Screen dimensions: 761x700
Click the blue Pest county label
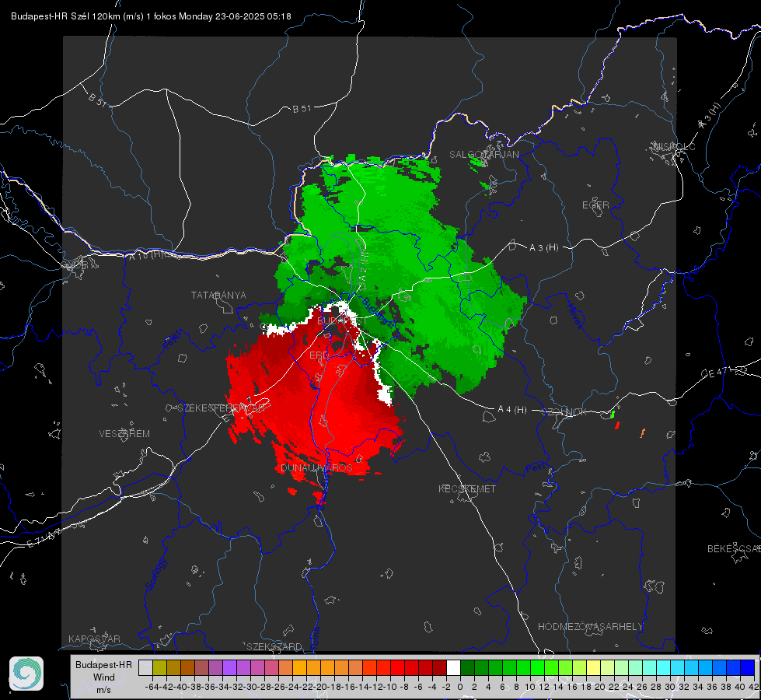[536, 467]
